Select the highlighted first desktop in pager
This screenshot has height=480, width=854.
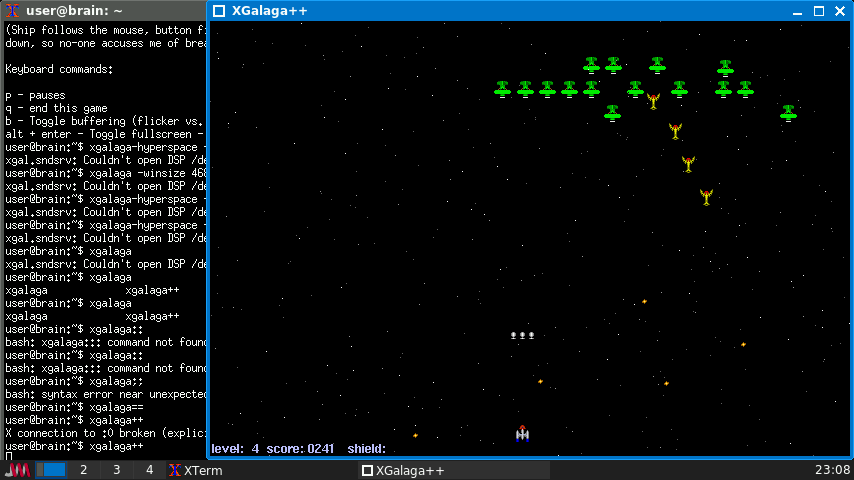click(x=54, y=470)
